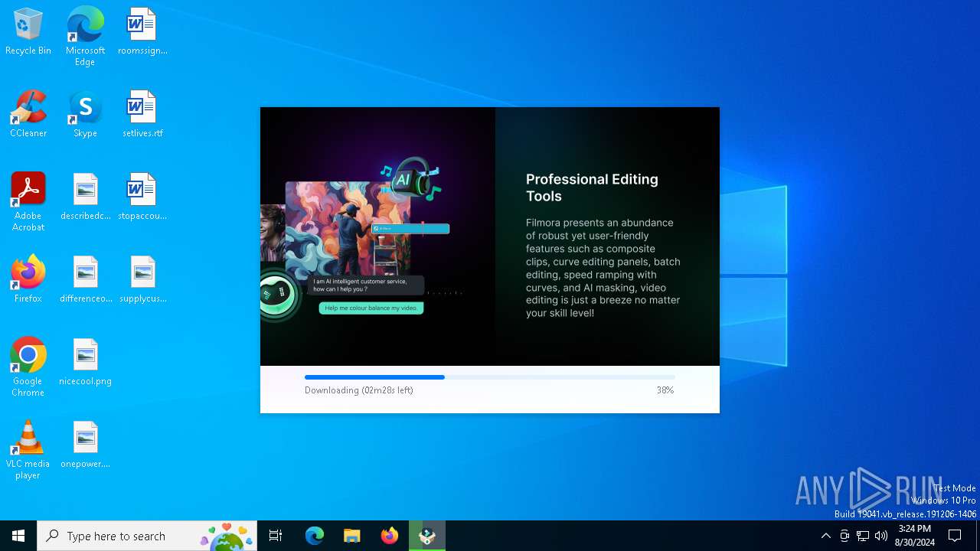980x551 pixels.
Task: Click 'Help me colour balance my video' bubble
Action: click(371, 308)
